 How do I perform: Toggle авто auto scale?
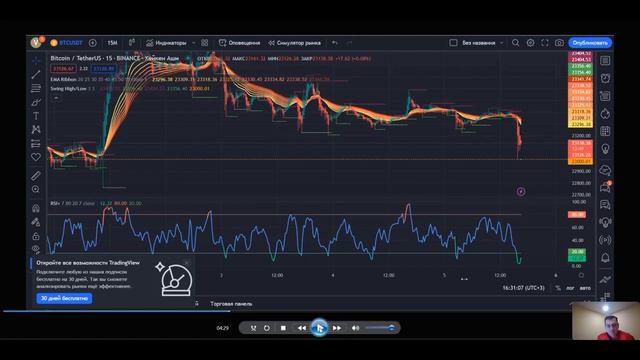pyautogui.click(x=585, y=288)
